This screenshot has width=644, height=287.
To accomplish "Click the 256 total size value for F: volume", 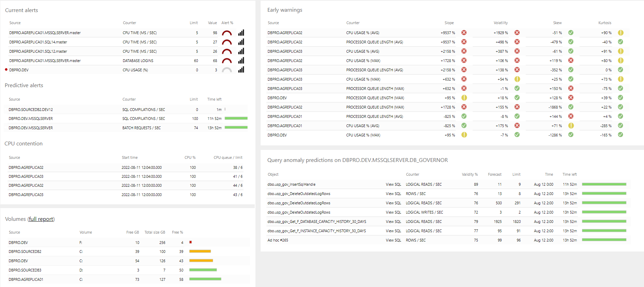I will click(x=162, y=243).
